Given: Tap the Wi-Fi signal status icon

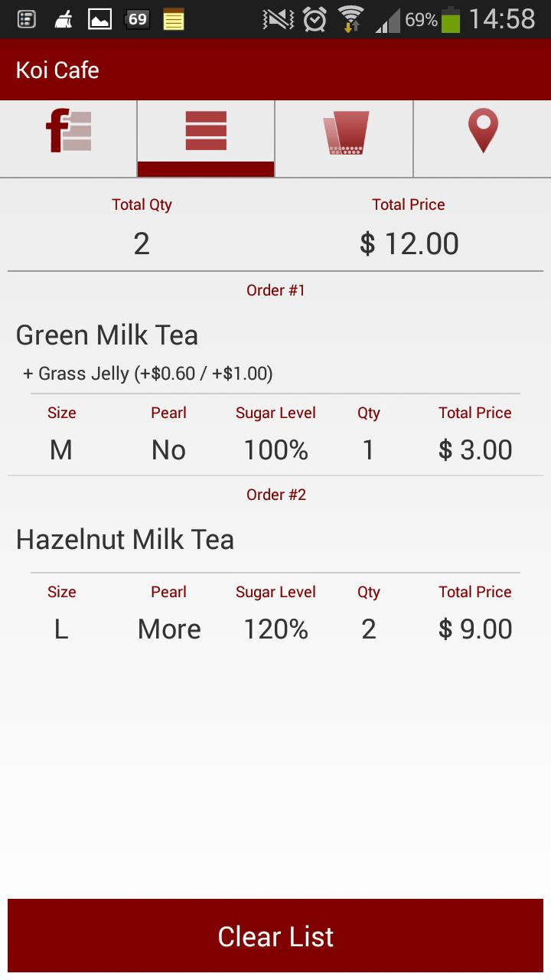Looking at the screenshot, I should pos(351,19).
